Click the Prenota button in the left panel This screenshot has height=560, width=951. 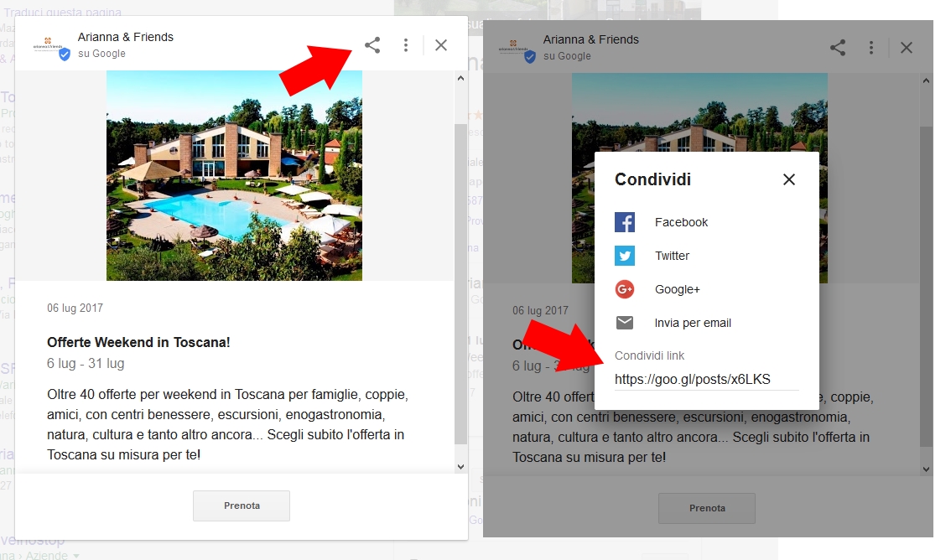coord(242,506)
